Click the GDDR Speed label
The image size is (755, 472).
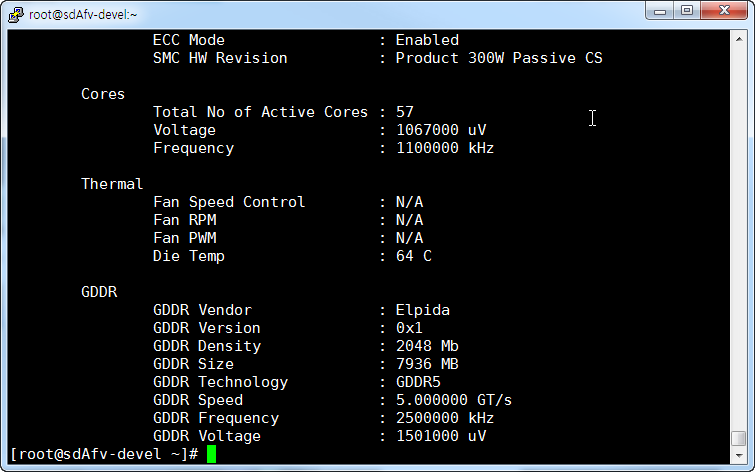click(x=198, y=400)
